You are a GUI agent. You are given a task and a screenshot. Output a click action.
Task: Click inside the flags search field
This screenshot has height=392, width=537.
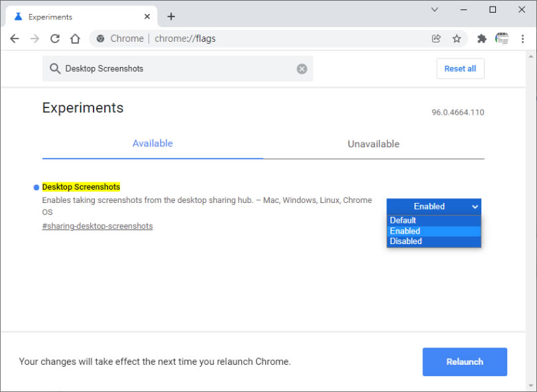tap(166, 68)
